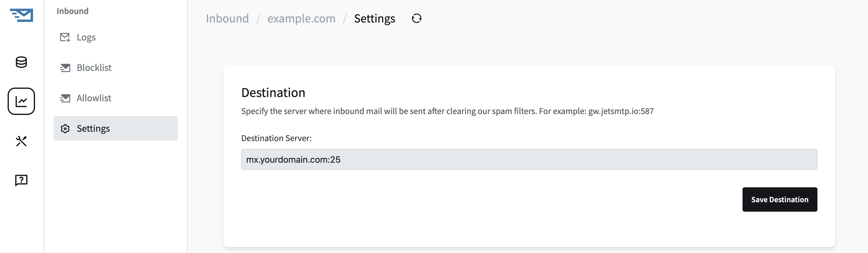Click the Settings breadcrumb title
Image resolution: width=868 pixels, height=253 pixels.
pos(374,18)
